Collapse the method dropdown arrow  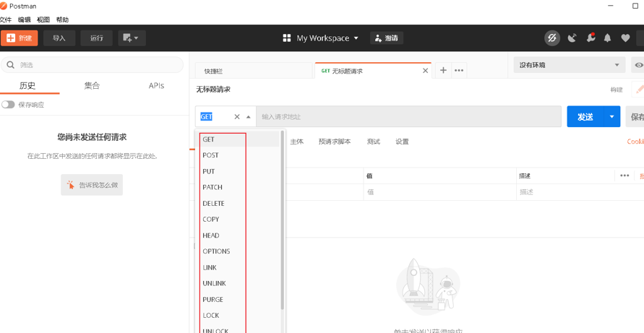(248, 116)
